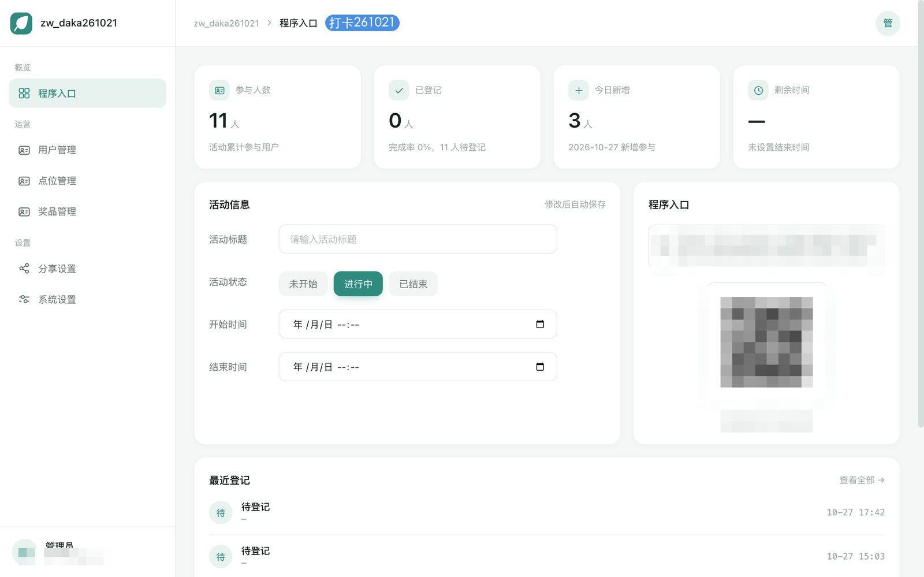
Task: Click the 结束时间 date field
Action: coord(418,367)
